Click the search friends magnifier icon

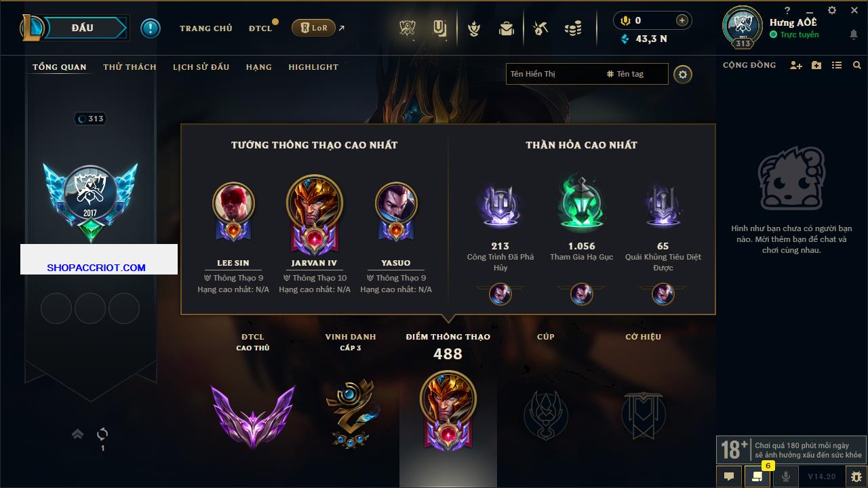click(x=857, y=65)
